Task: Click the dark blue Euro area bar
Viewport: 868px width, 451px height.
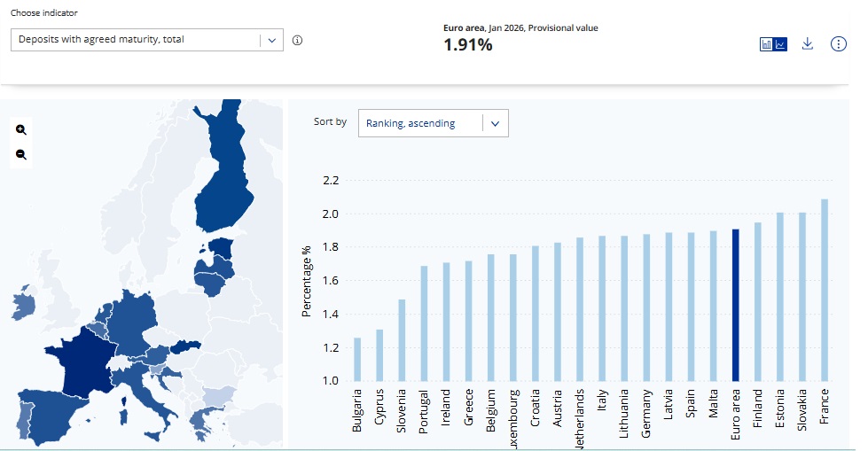Action: 735,305
